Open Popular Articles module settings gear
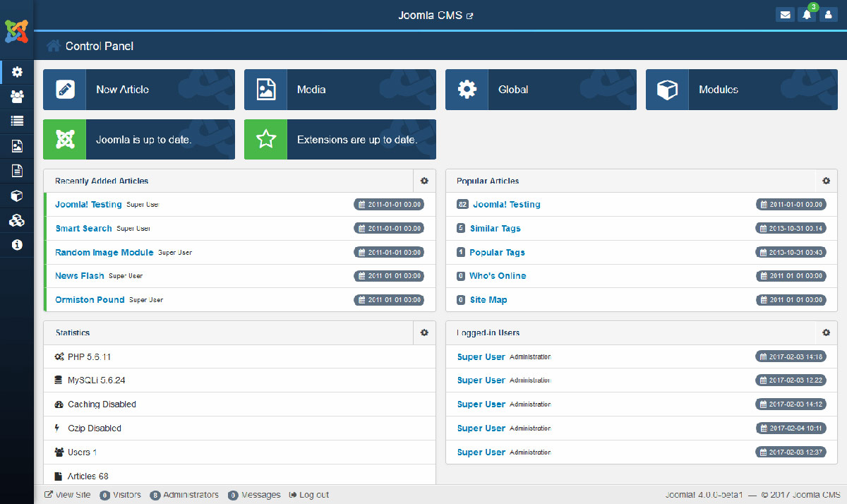 (826, 181)
